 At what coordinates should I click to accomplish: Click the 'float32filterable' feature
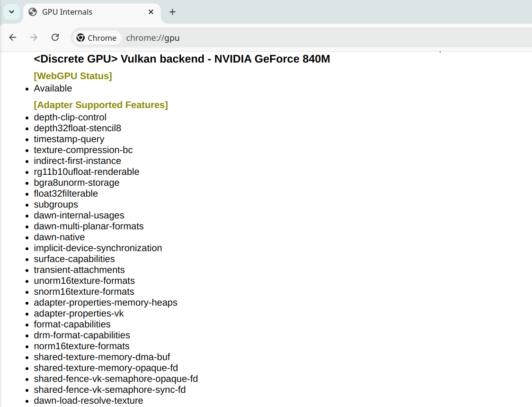pyautogui.click(x=66, y=193)
